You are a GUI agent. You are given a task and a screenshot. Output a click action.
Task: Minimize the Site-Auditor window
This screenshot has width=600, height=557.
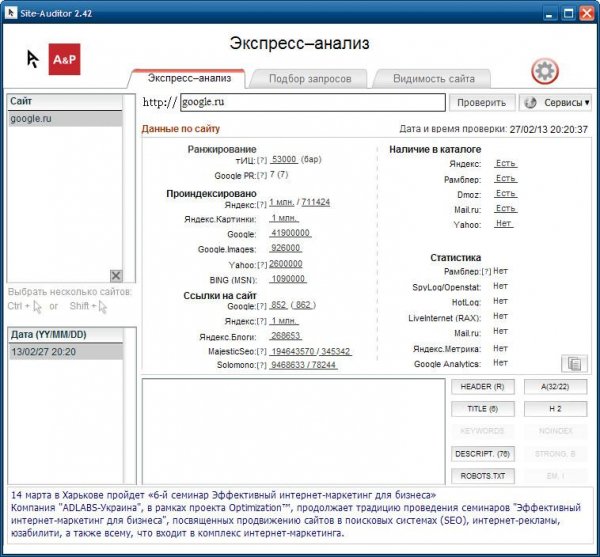point(550,13)
